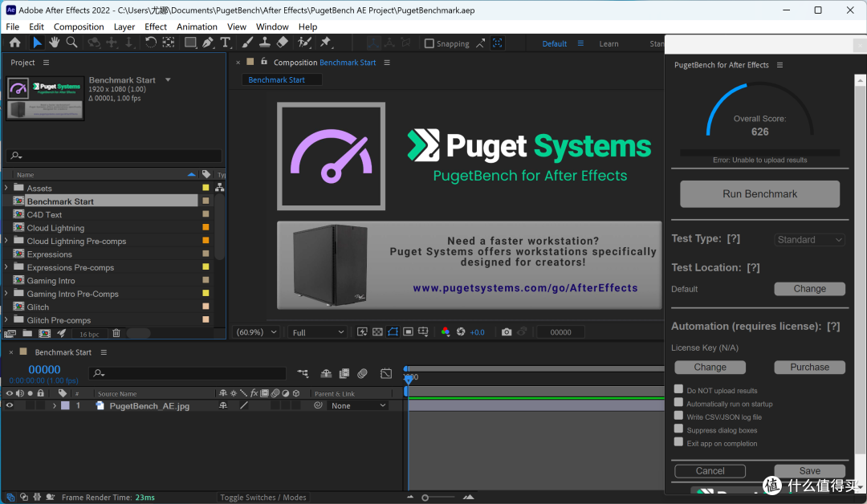The height and width of the screenshot is (504, 867).
Task: Click Change button for License Key
Action: tap(710, 367)
